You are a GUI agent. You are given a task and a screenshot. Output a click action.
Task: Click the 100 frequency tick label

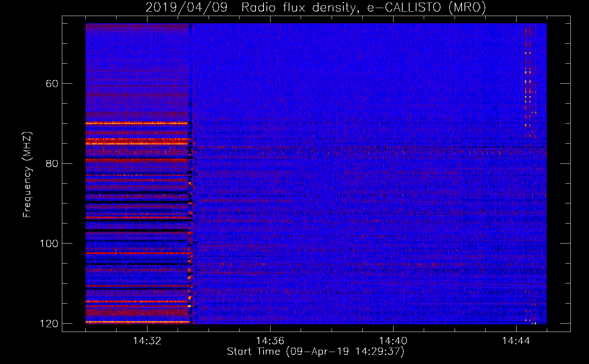(49, 244)
